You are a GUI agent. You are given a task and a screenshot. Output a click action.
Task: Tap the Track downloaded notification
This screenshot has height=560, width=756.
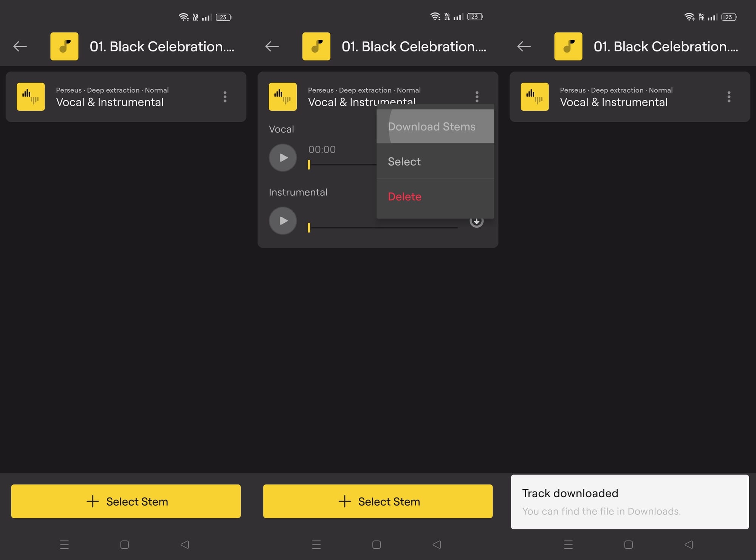[x=629, y=502]
